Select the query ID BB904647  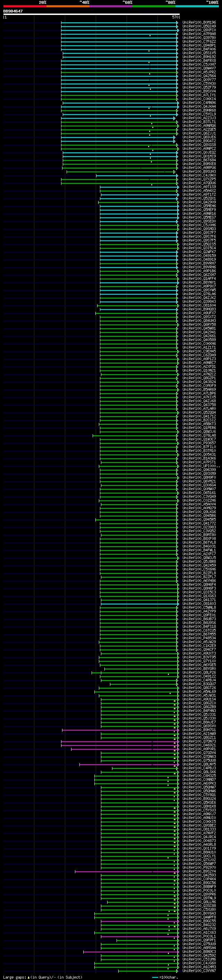13,11
